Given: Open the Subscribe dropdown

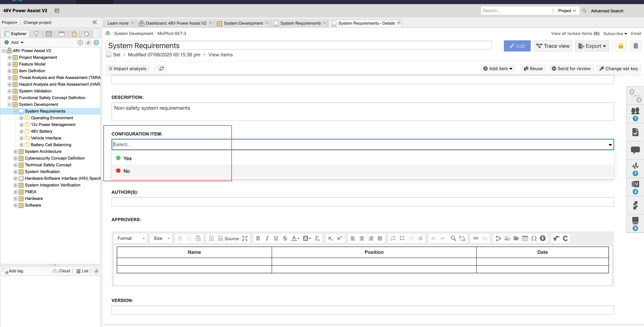Looking at the screenshot, I should (615, 34).
